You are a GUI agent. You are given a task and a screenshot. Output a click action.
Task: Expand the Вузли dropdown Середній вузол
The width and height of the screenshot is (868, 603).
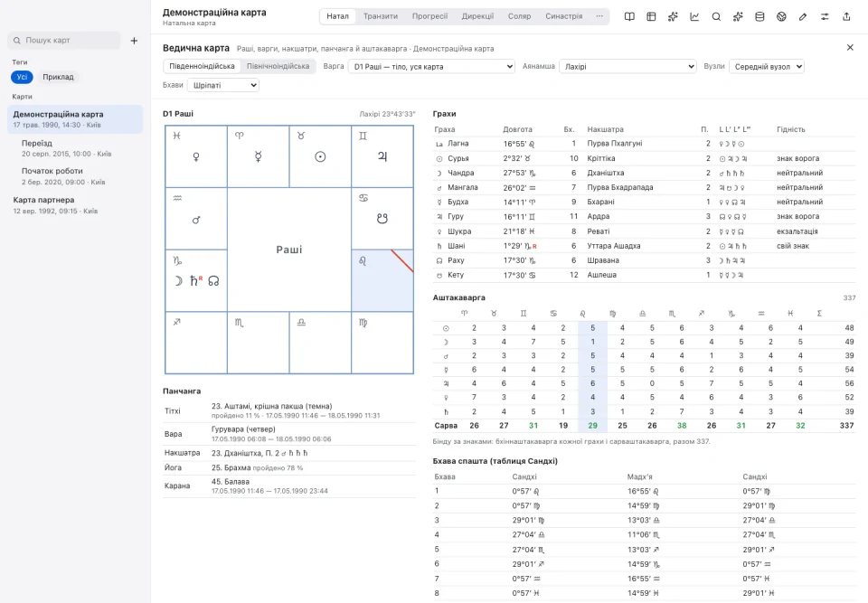(x=767, y=66)
